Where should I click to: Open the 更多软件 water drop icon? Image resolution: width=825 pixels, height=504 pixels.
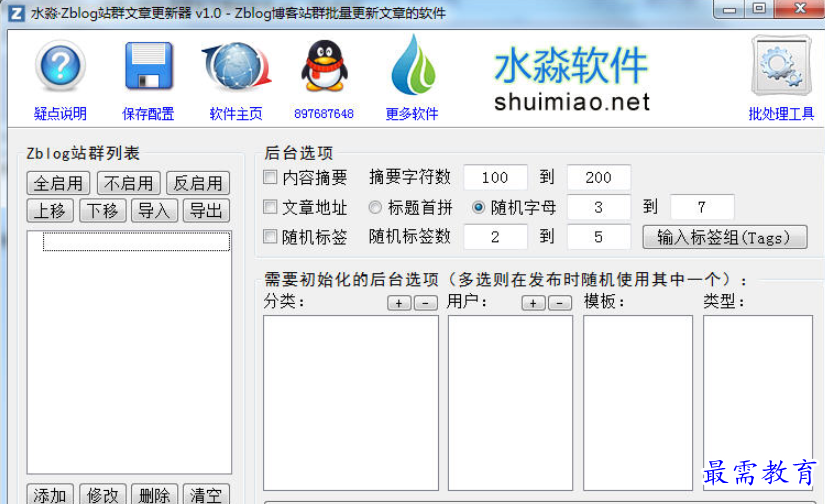pos(414,65)
